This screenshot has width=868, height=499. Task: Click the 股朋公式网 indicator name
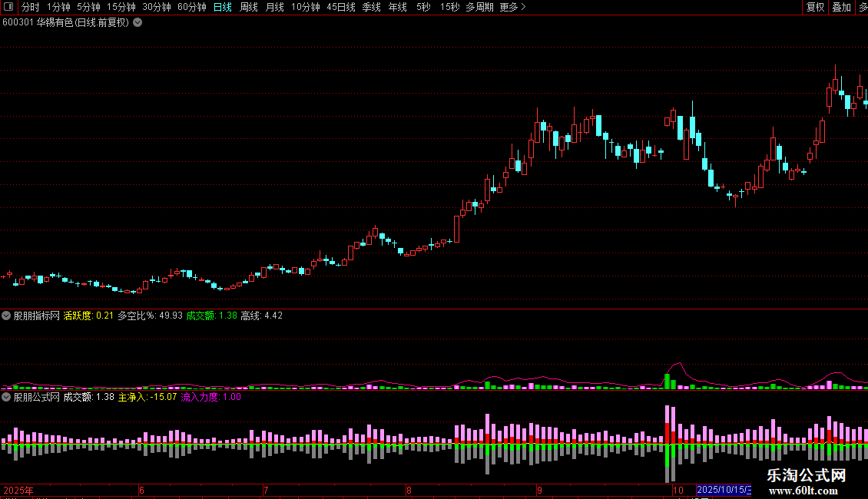click(37, 397)
